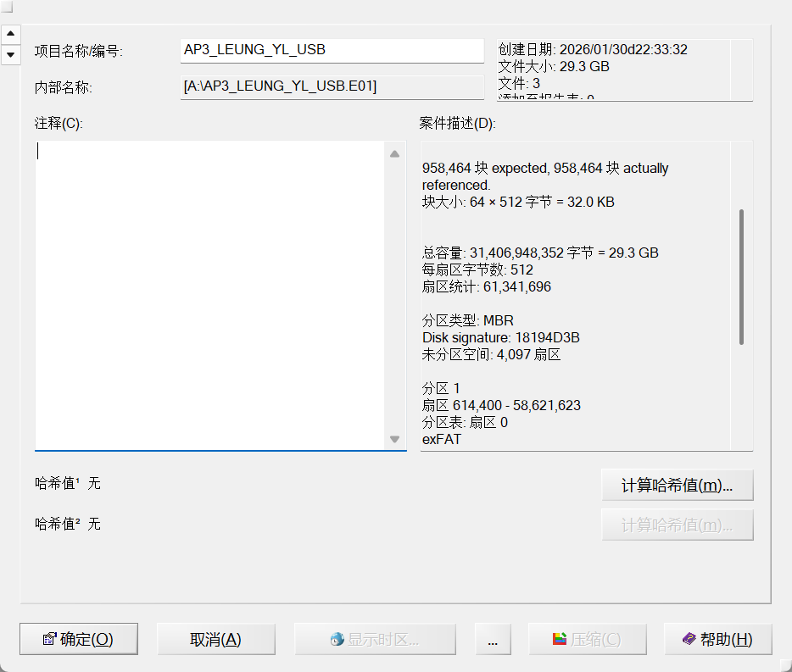Confirm with the 确定(O) button
Viewport: 792px width, 672px height.
click(x=79, y=639)
